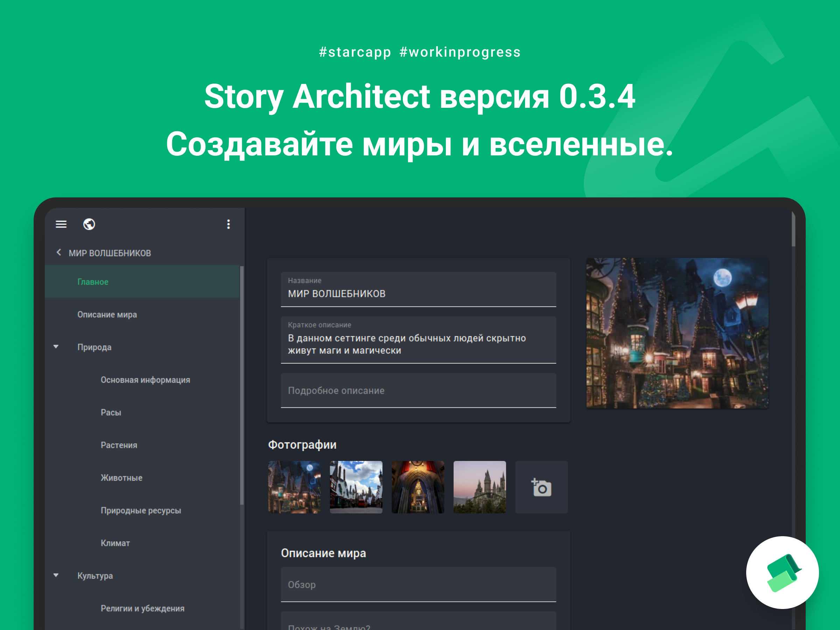Click the МИР ВОЛШЕБНИКОВ sidebar header
This screenshot has height=630, width=840.
point(110,253)
